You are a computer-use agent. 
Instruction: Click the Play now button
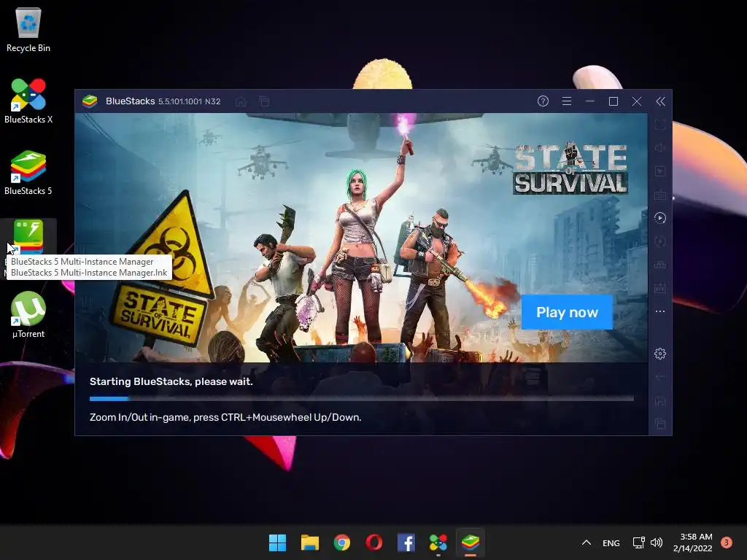[567, 312]
